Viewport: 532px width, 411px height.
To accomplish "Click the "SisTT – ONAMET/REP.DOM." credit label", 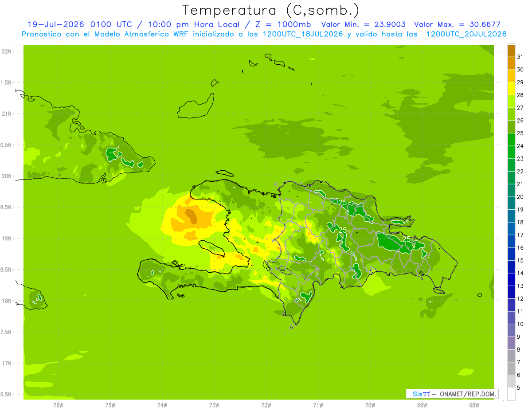I will (451, 394).
